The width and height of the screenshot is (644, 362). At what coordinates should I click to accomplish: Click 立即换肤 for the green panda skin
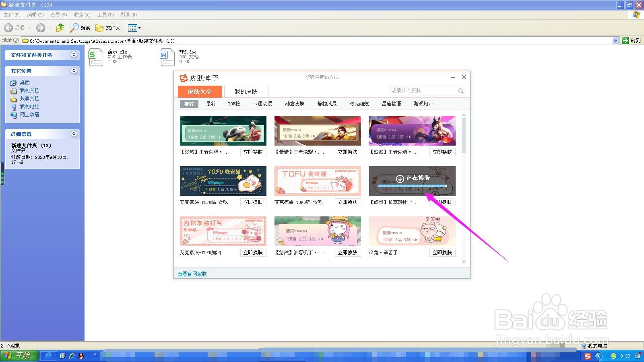point(253,152)
